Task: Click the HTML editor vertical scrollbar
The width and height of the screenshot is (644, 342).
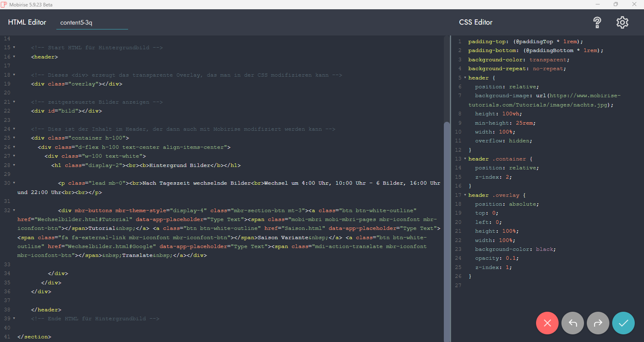Action: (446, 232)
